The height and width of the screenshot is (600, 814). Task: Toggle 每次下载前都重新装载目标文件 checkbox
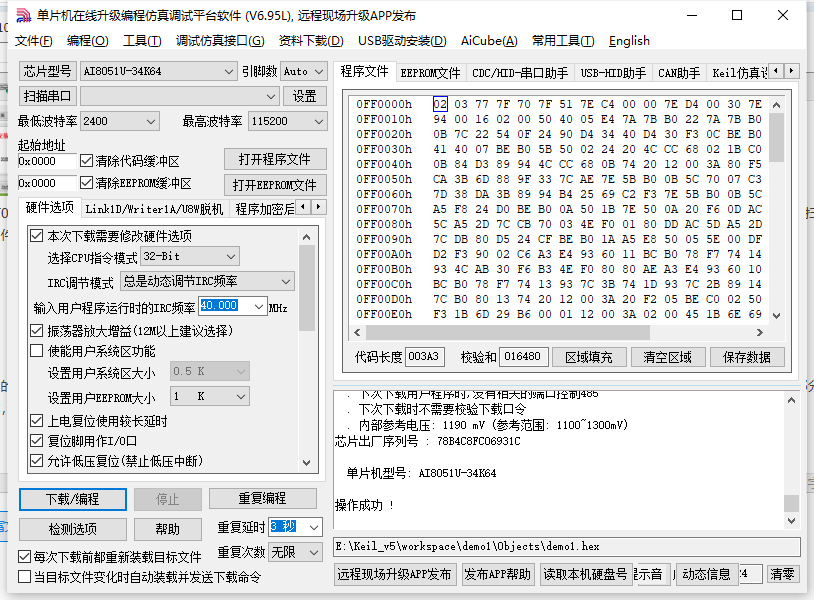(24, 557)
